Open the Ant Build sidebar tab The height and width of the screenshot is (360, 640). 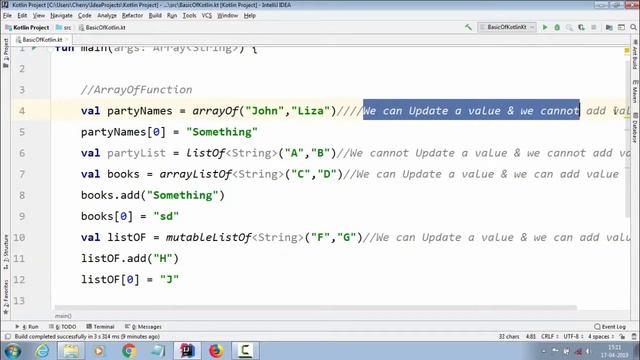click(x=635, y=55)
